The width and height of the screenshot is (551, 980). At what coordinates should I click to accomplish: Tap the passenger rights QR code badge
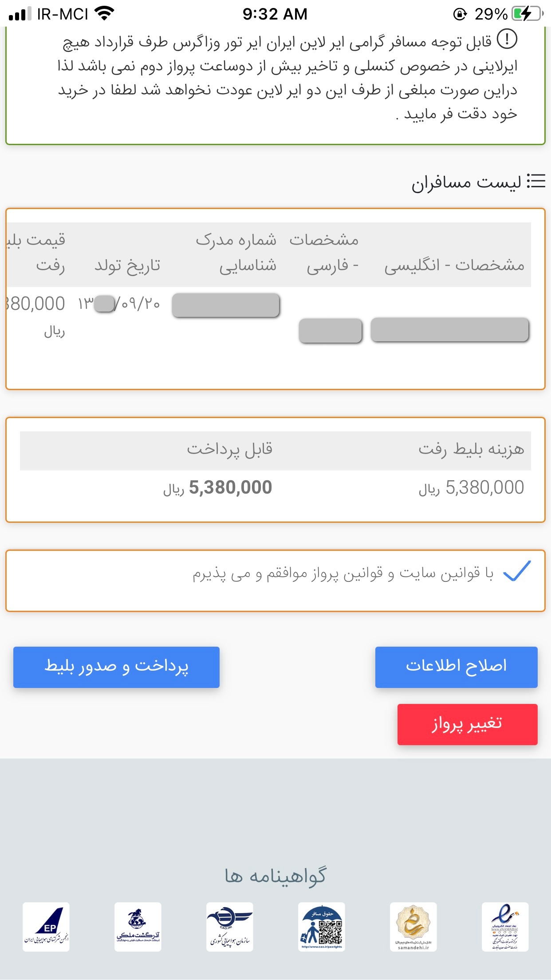(x=321, y=926)
